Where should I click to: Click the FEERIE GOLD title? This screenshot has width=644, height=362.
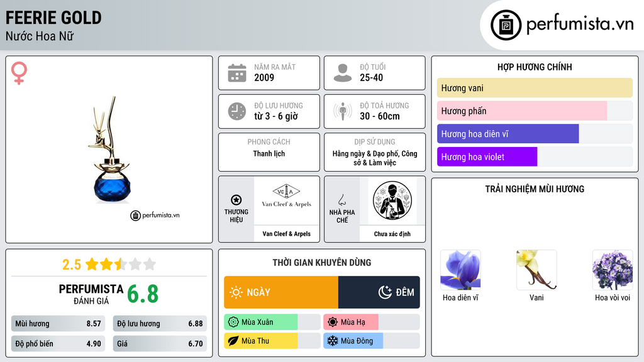[x=53, y=18]
